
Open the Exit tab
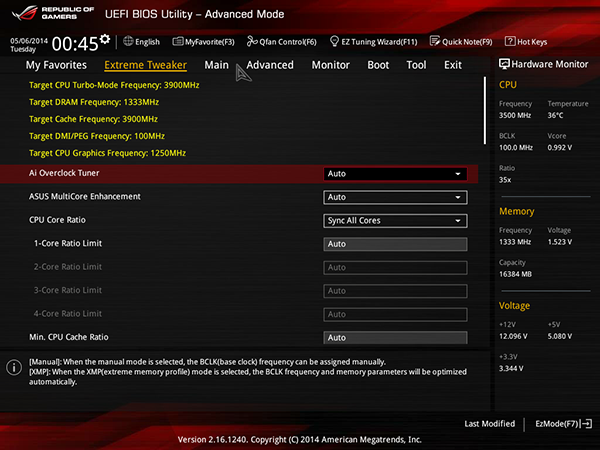tap(453, 65)
